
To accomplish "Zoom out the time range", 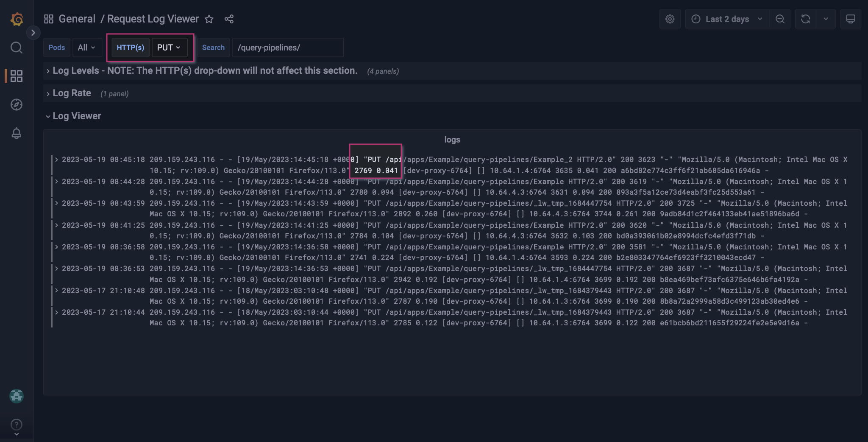I will coord(780,19).
